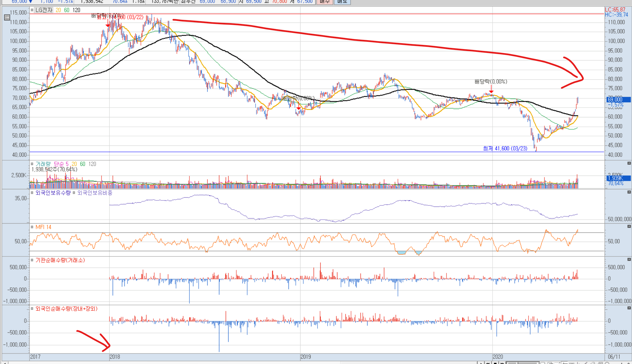Toggle the square marker before 거래량 label
The height and width of the screenshot is (364, 632).
point(32,164)
